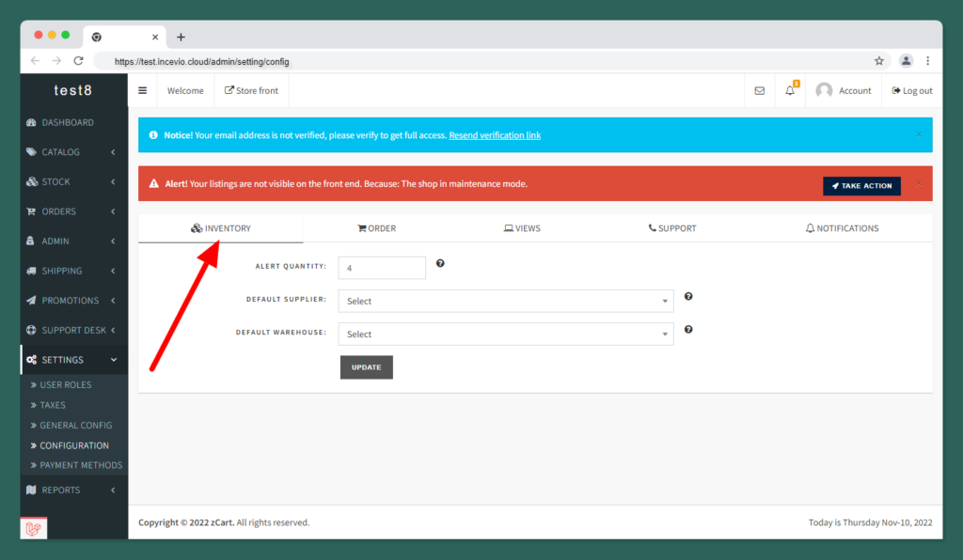The width and height of the screenshot is (963, 560).
Task: Reload the page in the browser
Action: tap(79, 61)
